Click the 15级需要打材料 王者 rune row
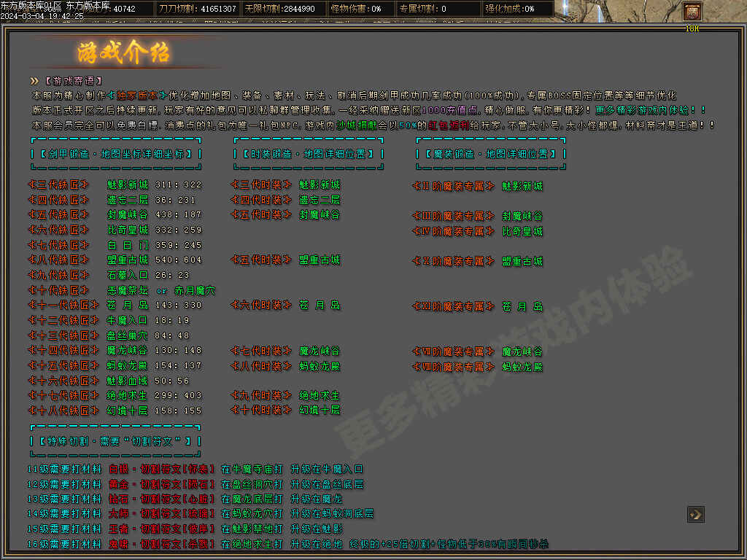The width and height of the screenshot is (747, 560). coord(185,529)
